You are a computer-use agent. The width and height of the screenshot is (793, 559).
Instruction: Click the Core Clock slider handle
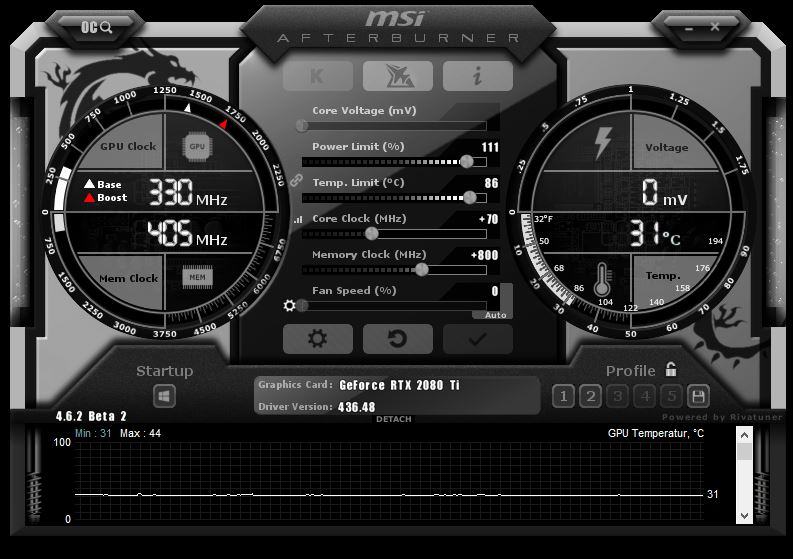click(x=372, y=233)
